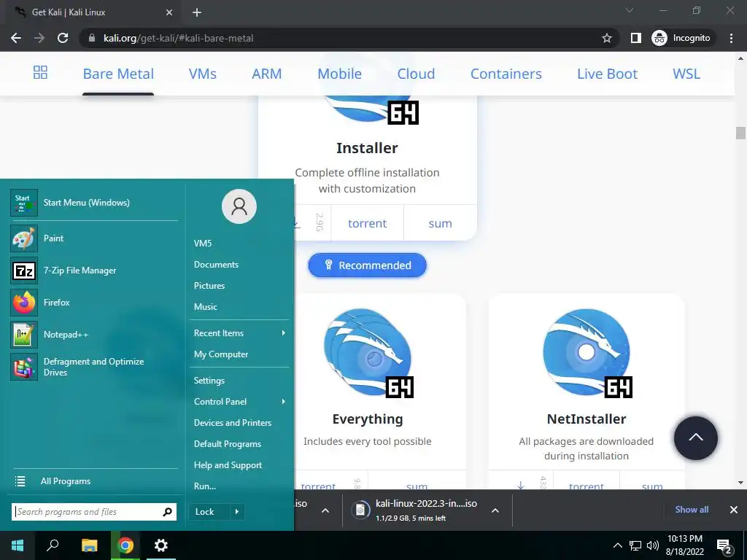Click the kali-linux-2022.3 iso download item
The width and height of the screenshot is (747, 560).
pos(418,510)
